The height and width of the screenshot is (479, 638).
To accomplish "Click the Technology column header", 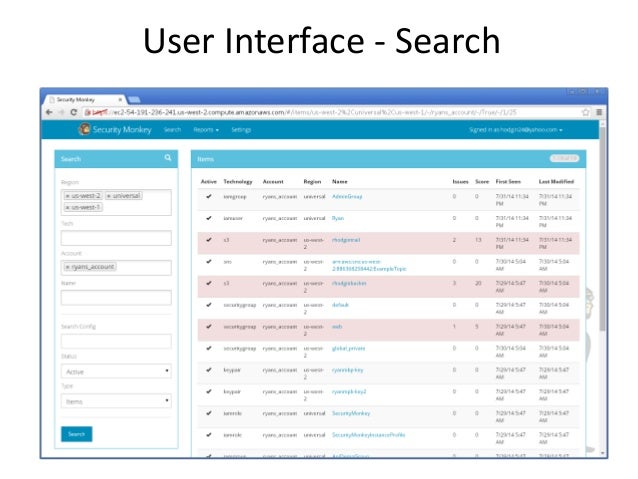I will click(x=238, y=182).
